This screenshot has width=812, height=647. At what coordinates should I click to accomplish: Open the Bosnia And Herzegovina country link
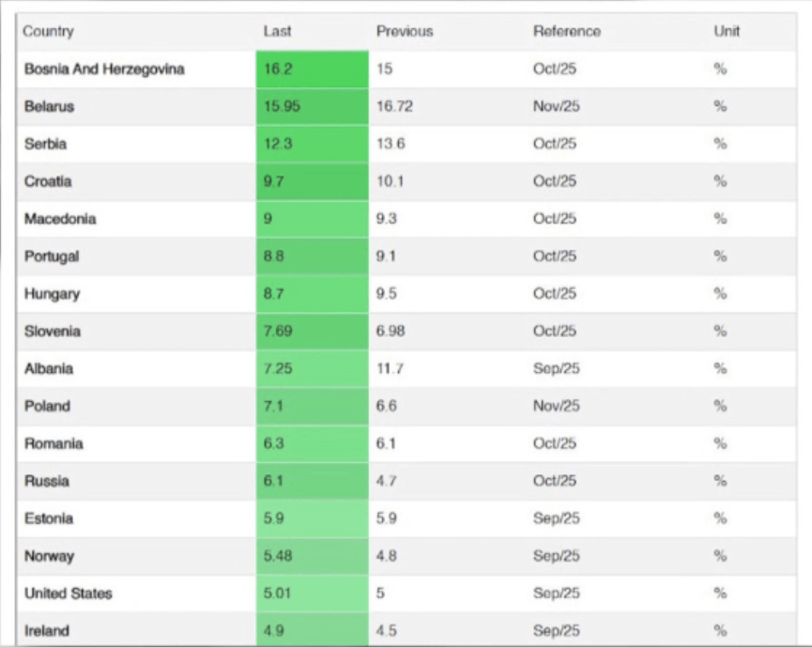(x=104, y=69)
